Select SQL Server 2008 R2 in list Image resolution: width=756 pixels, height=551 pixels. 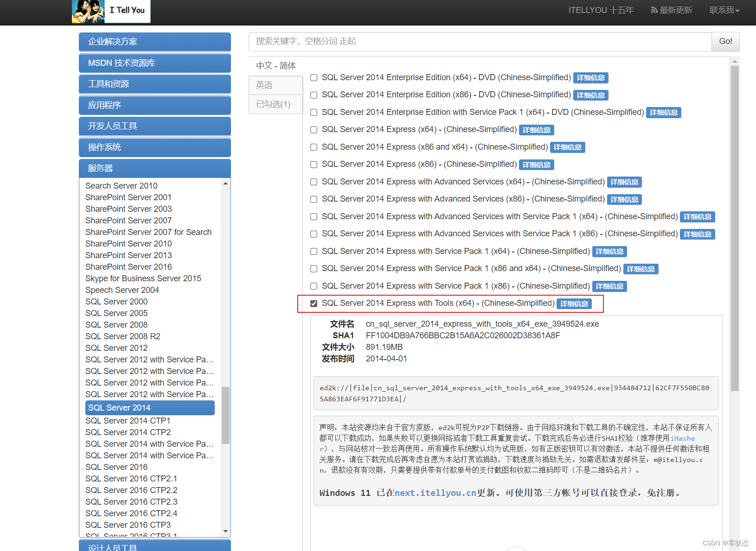coord(123,336)
